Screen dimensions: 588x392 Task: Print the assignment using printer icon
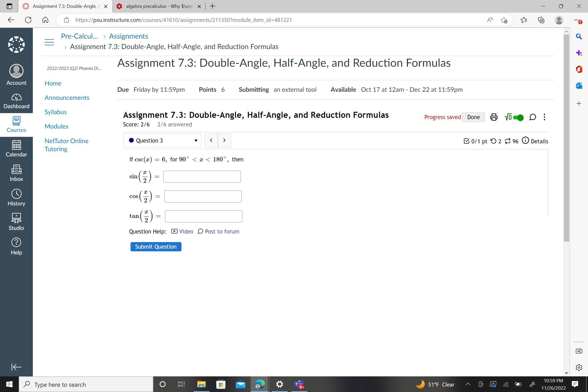point(494,117)
